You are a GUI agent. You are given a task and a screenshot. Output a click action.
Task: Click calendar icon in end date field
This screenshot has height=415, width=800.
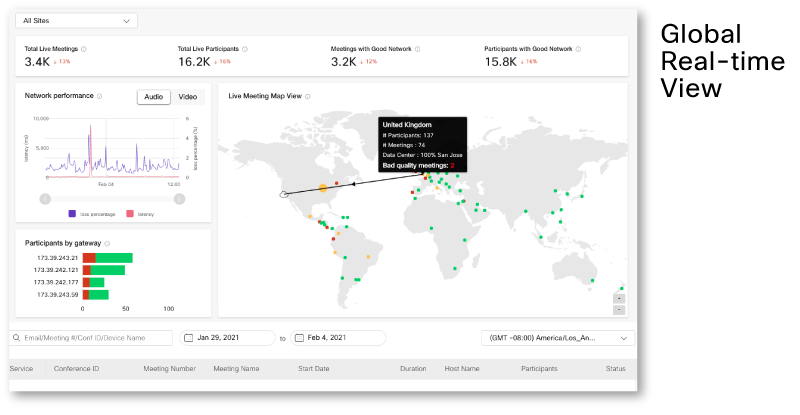point(299,338)
